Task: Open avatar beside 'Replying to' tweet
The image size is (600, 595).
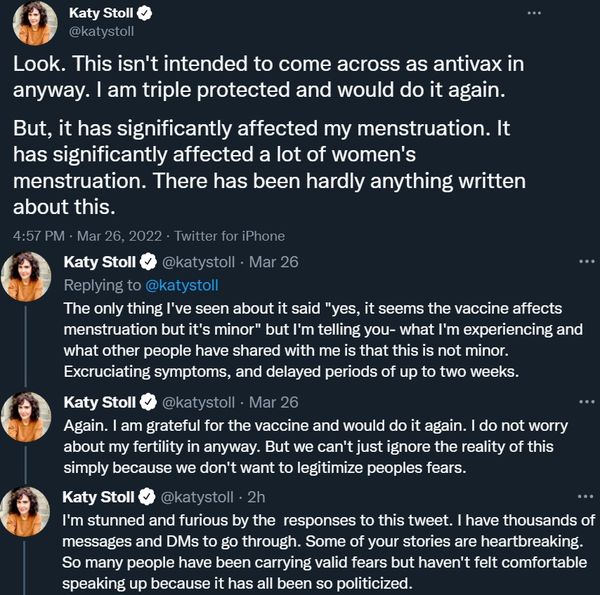Action: coord(26,277)
